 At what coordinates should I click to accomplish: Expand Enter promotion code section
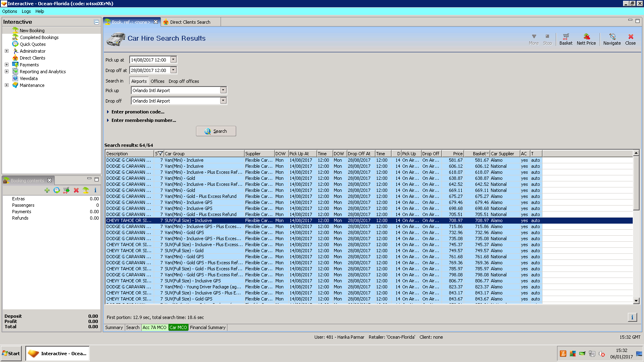pyautogui.click(x=138, y=112)
